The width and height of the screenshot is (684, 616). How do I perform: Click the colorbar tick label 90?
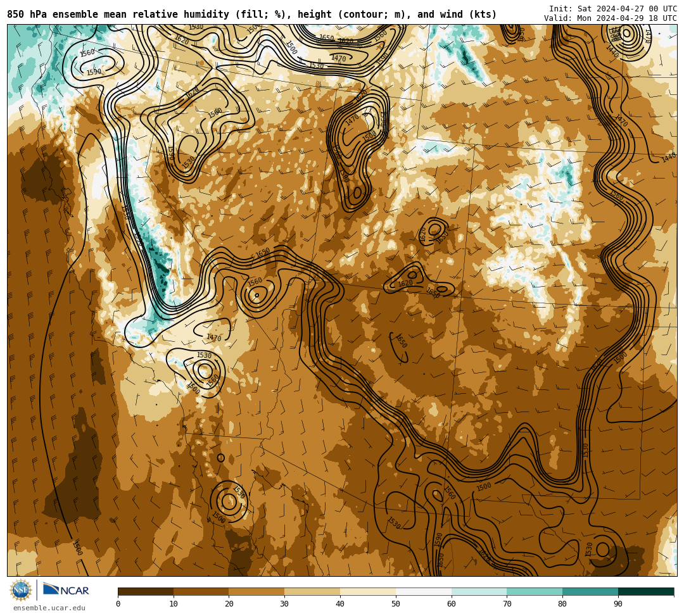[x=618, y=604]
